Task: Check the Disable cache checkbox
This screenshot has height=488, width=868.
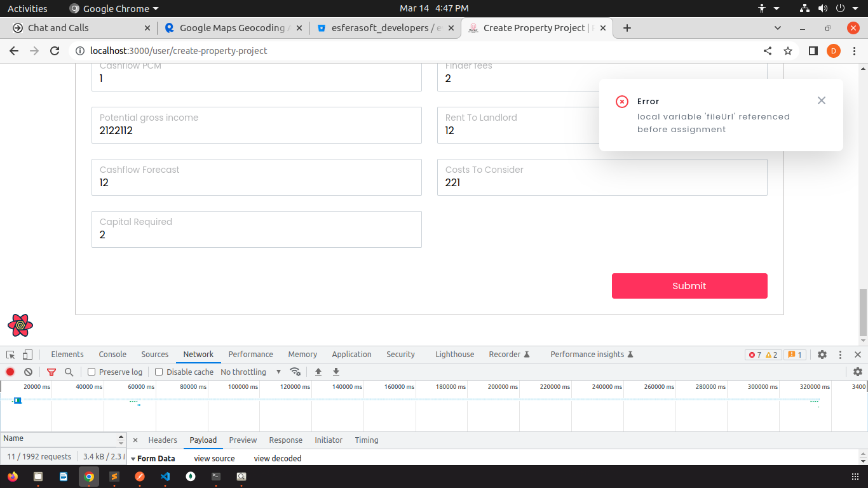Action: (159, 372)
